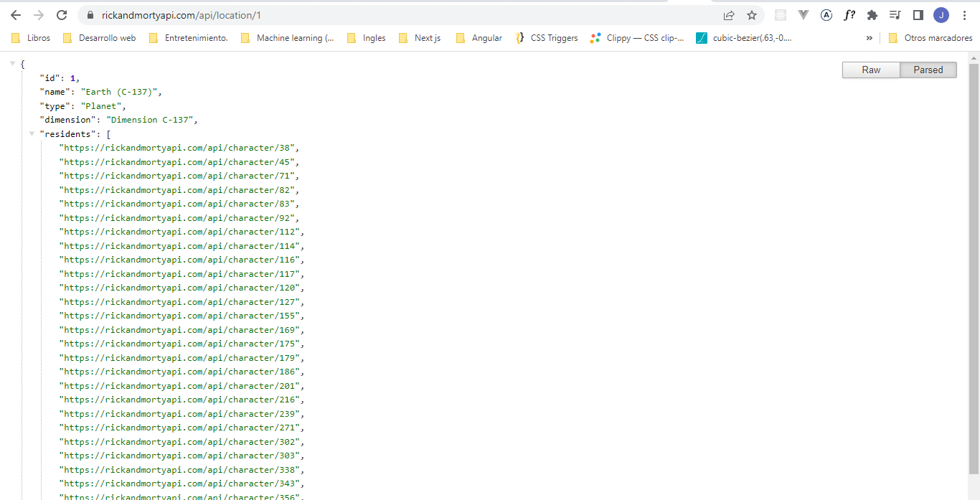Show hidden bookmarks with the overflow chevron
The width and height of the screenshot is (980, 500).
click(x=869, y=37)
